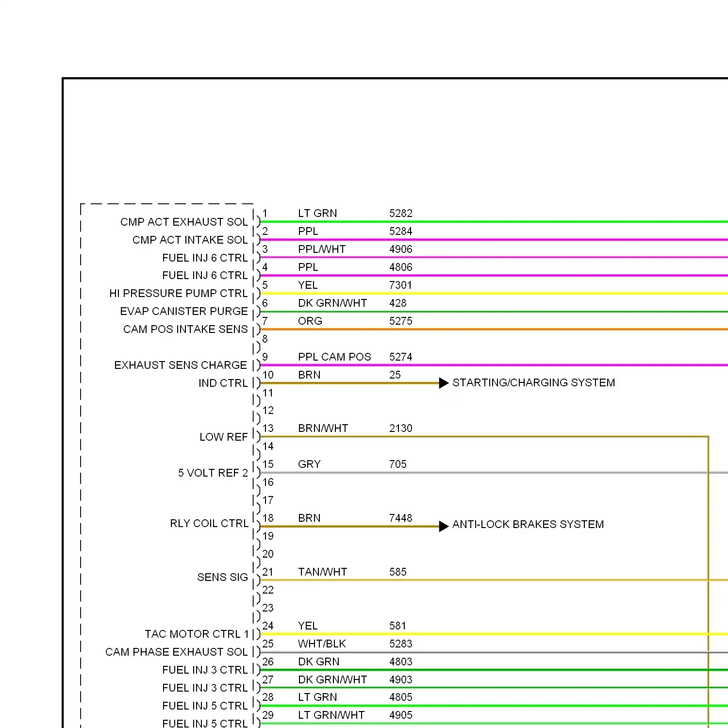Select the SENS SIG label
Image resolution: width=728 pixels, height=728 pixels.
pyautogui.click(x=222, y=577)
